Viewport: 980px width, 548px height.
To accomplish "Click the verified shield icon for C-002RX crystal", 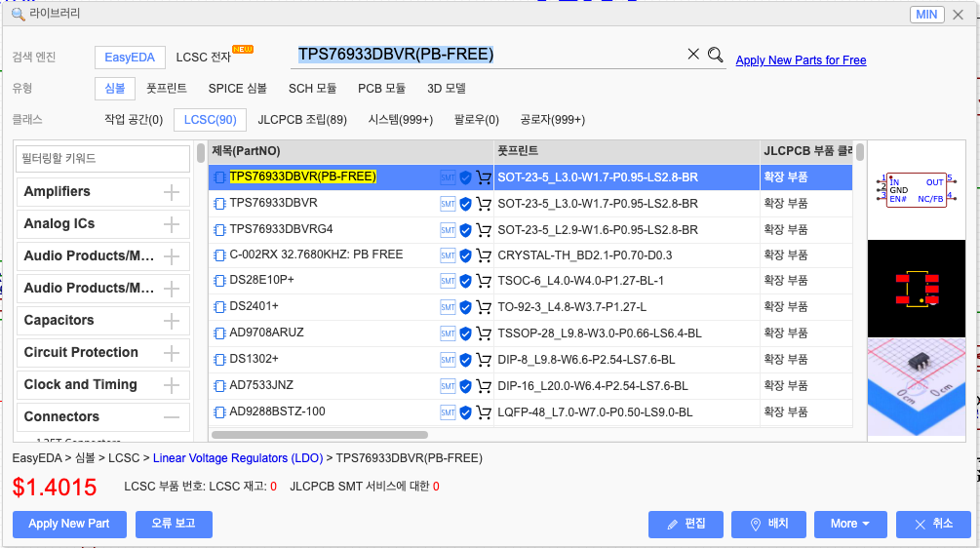I will [x=465, y=255].
